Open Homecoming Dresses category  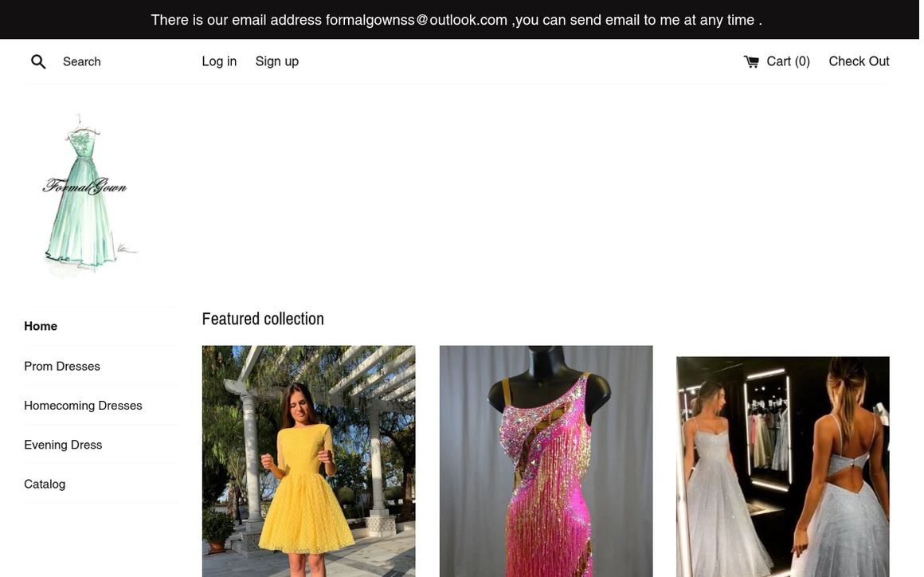[83, 406]
